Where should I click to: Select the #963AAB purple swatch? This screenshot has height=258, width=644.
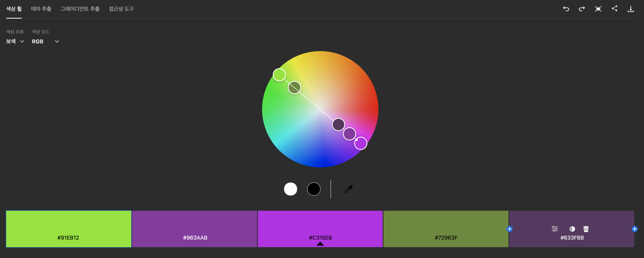coord(194,229)
